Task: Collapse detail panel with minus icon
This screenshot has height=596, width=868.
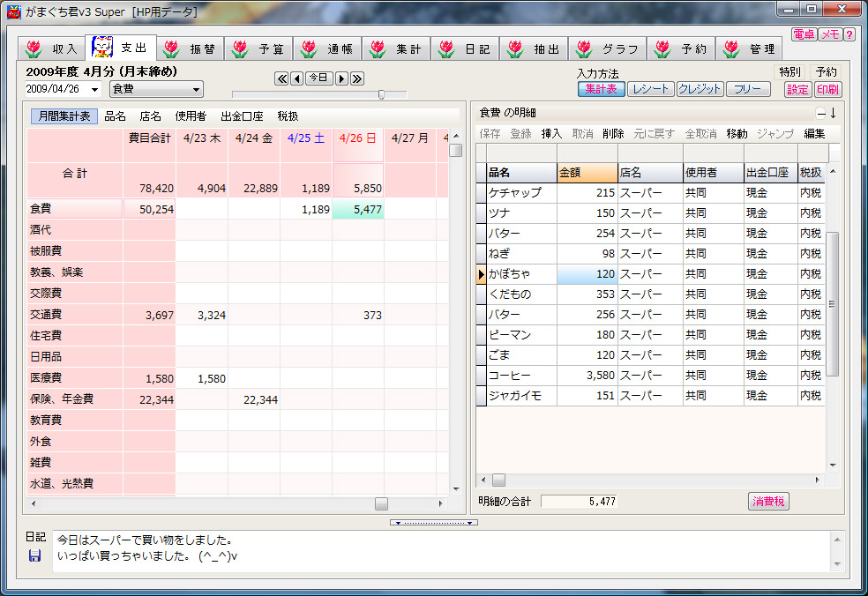Action: (x=821, y=114)
